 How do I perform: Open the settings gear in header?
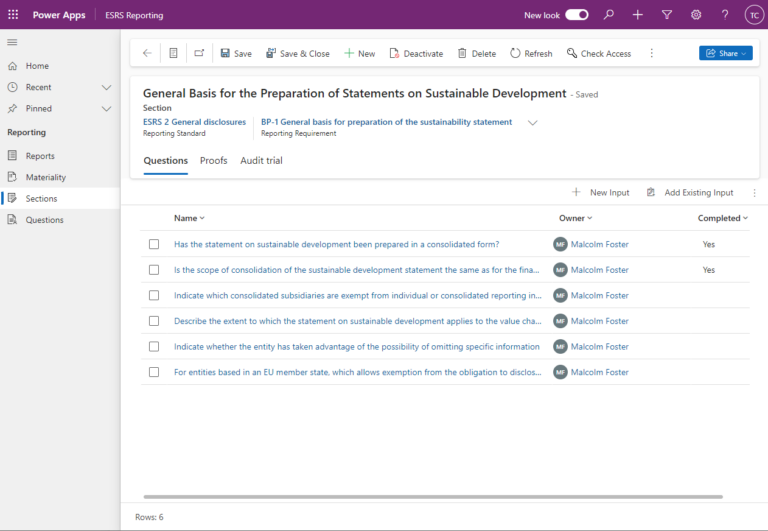tap(696, 15)
